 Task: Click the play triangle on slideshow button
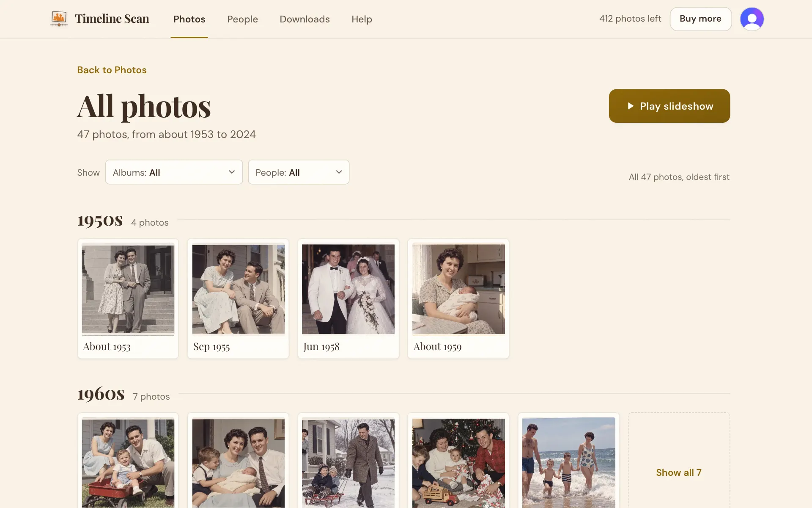pos(630,106)
